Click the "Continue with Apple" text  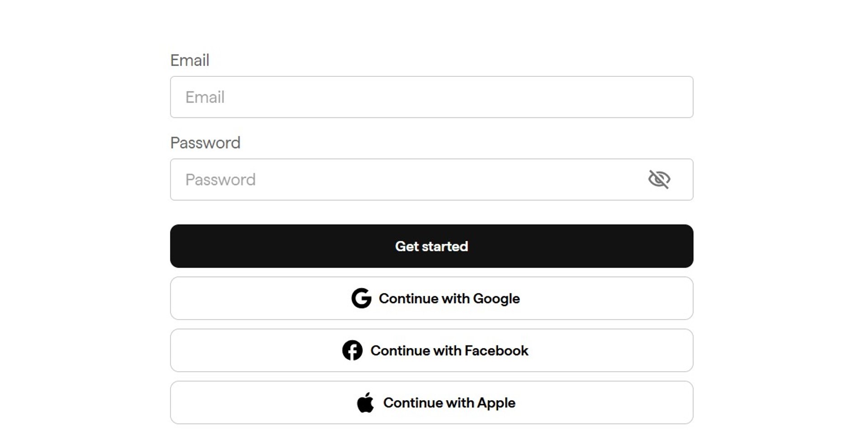[449, 402]
